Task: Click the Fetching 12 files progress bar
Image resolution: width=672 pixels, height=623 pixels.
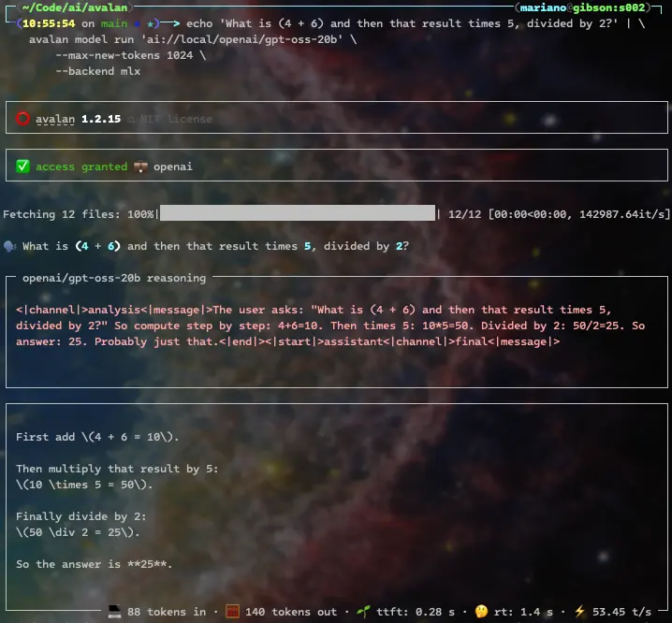Action: click(298, 213)
